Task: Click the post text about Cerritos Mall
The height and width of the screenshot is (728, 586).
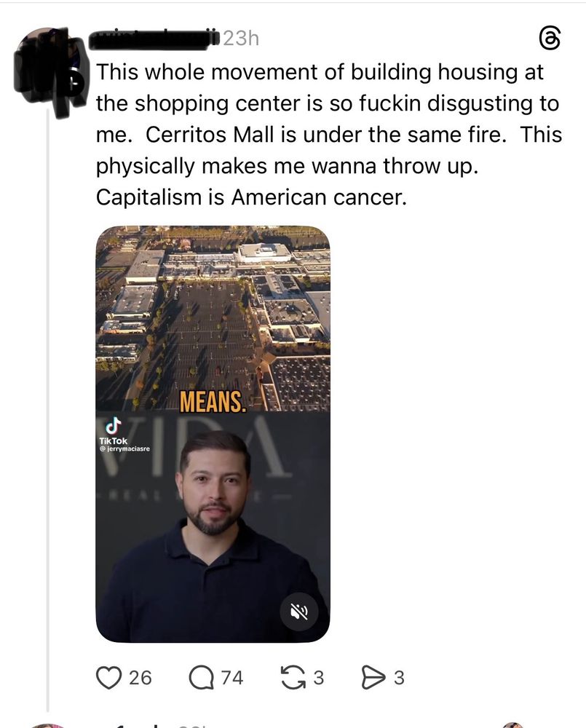Action: [329, 135]
